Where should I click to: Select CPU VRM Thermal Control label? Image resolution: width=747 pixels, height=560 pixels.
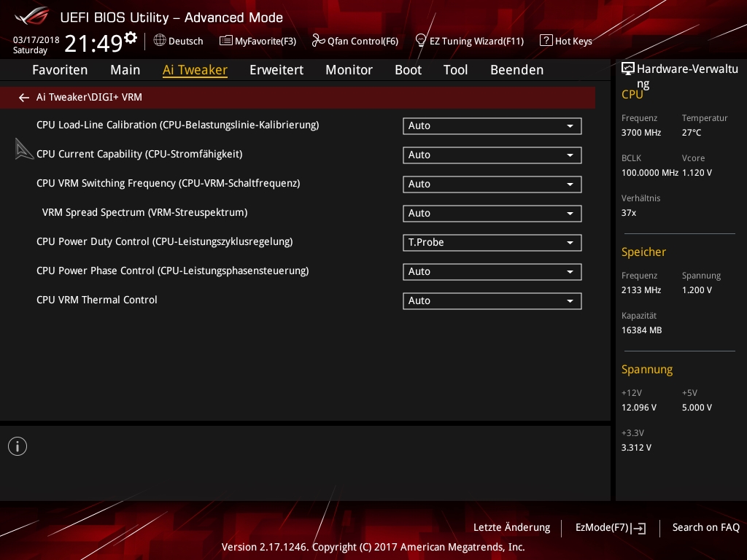(x=97, y=300)
